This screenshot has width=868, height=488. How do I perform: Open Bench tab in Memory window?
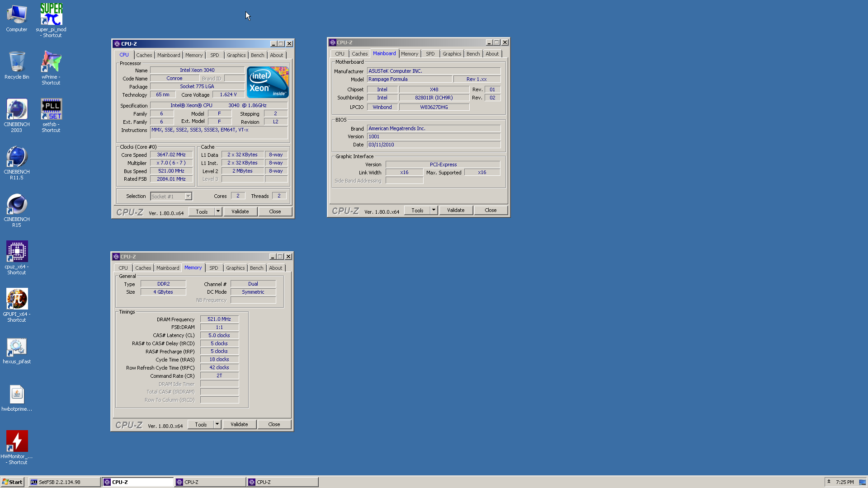point(256,268)
